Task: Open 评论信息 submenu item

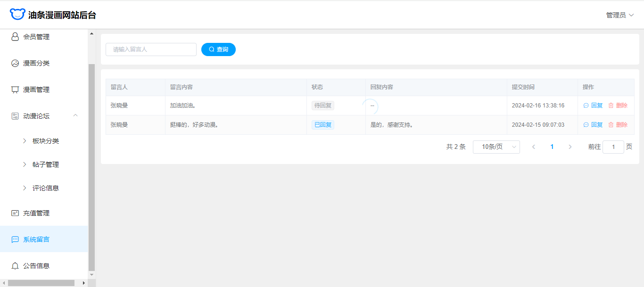Action: click(46, 188)
